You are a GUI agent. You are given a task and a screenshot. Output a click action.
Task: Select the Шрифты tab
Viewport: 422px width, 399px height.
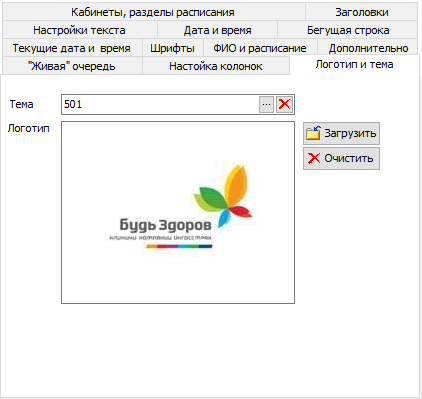tap(173, 48)
